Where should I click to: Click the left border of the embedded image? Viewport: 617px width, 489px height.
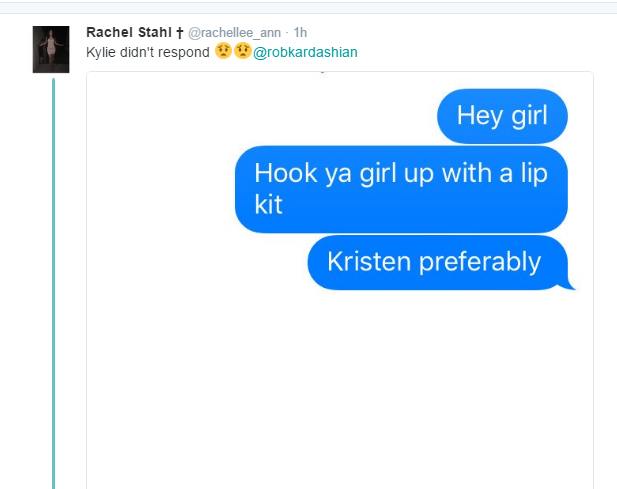coord(87,280)
